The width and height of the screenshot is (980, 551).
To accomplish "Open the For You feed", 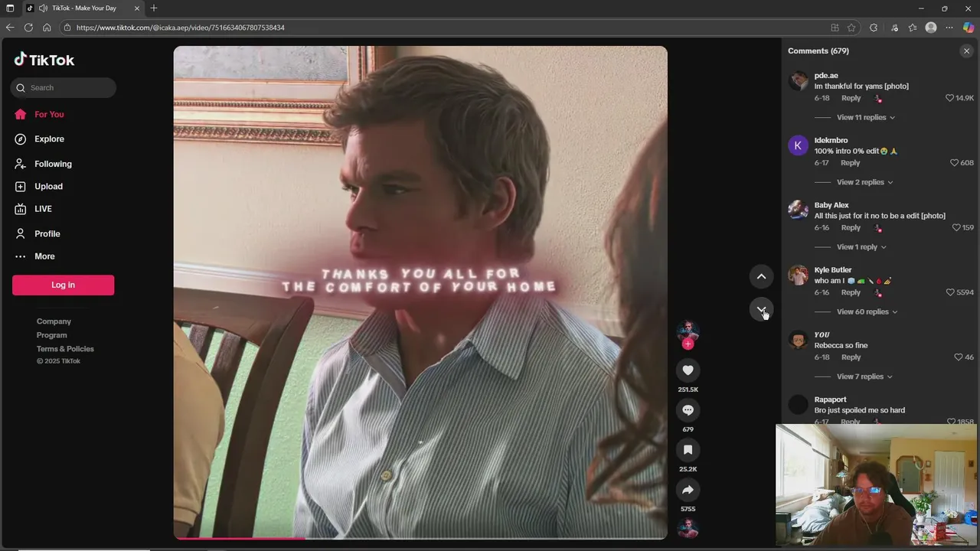I will click(39, 114).
